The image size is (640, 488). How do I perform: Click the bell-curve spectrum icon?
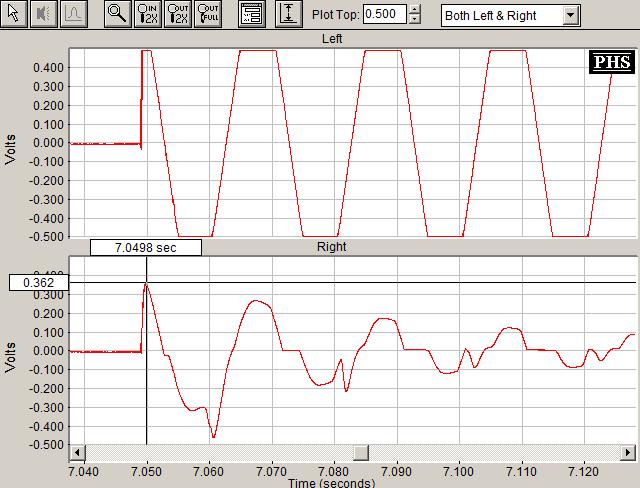click(x=74, y=14)
